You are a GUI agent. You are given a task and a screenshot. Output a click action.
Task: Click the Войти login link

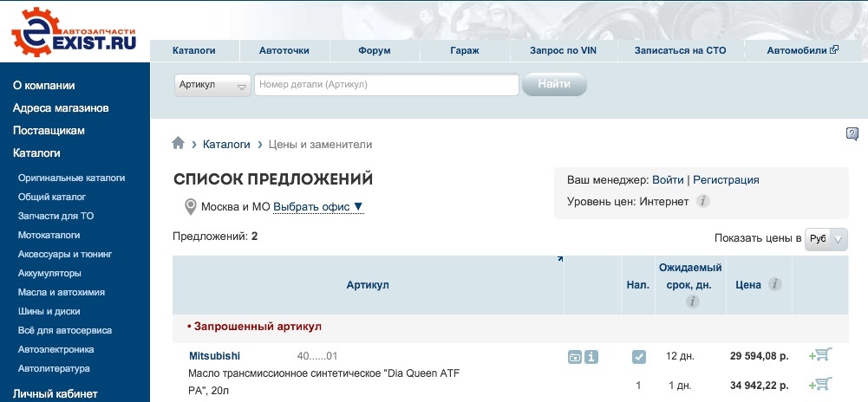coord(668,180)
